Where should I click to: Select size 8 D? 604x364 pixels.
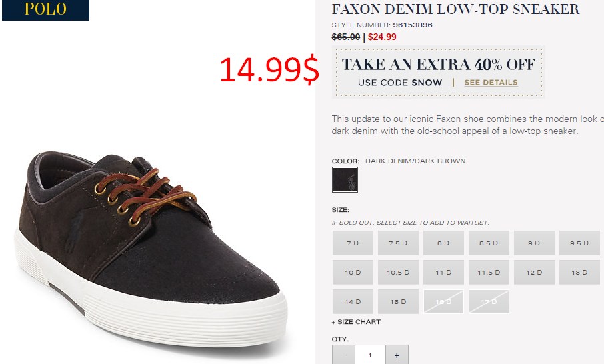pos(443,243)
